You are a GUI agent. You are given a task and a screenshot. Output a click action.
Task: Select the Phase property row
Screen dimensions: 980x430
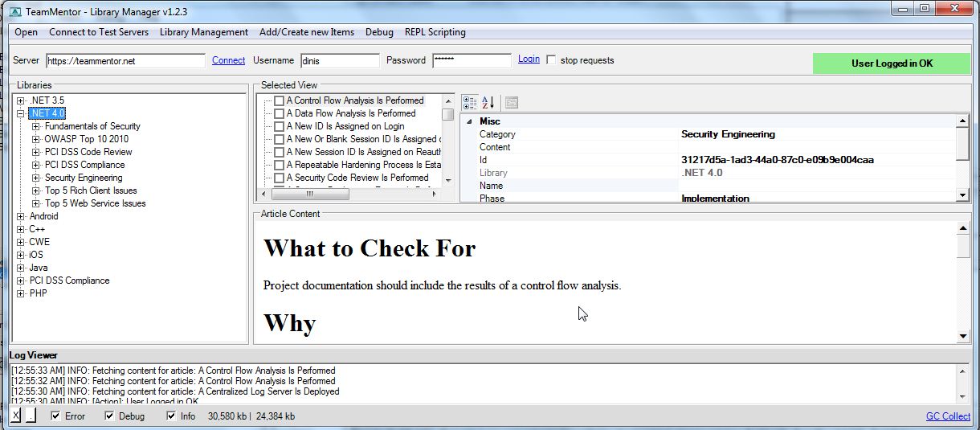click(708, 198)
